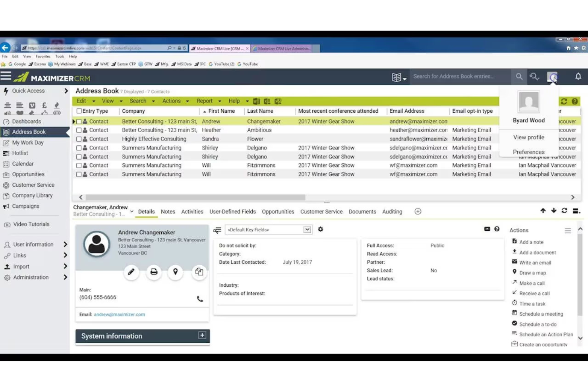Open the Search menu dropdown
Image resolution: width=588 pixels, height=392 pixels.
pyautogui.click(x=142, y=101)
